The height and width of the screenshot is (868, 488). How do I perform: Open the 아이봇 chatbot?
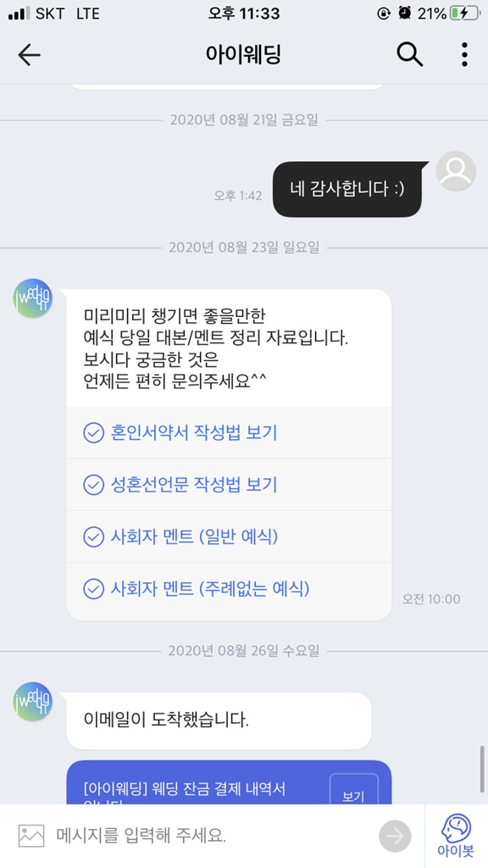pos(456,837)
